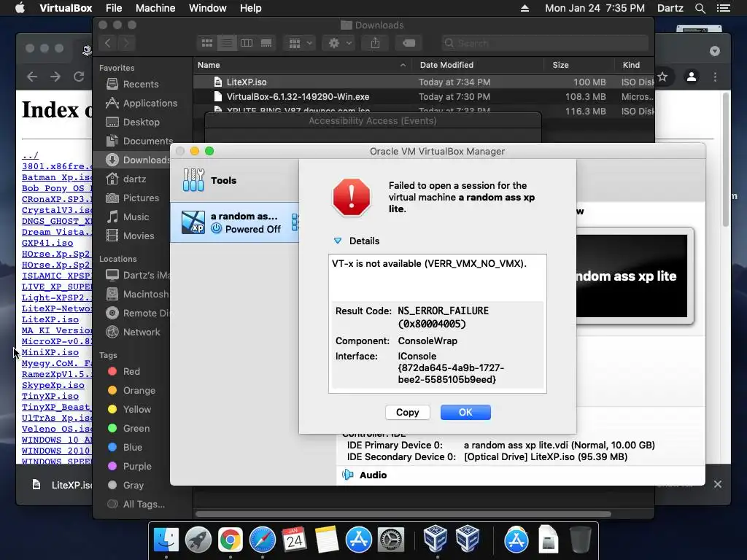Open the Window menu
The height and width of the screenshot is (560, 747).
point(208,8)
